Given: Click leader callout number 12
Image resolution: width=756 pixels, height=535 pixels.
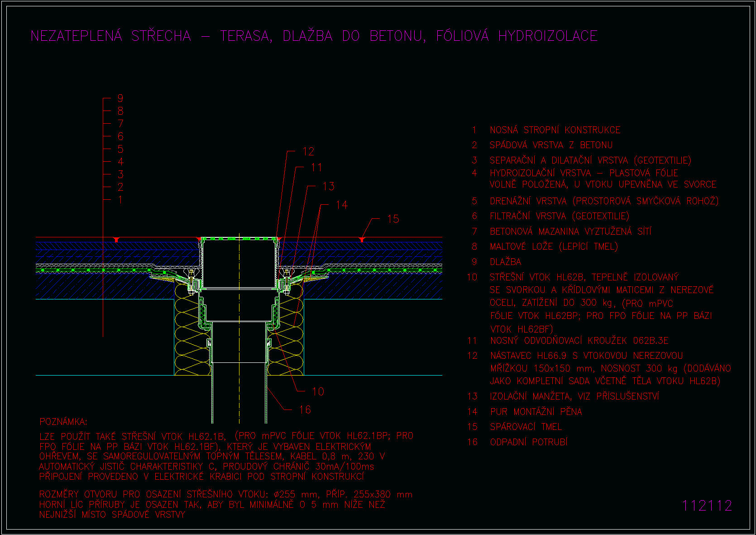Looking at the screenshot, I should click(x=308, y=152).
